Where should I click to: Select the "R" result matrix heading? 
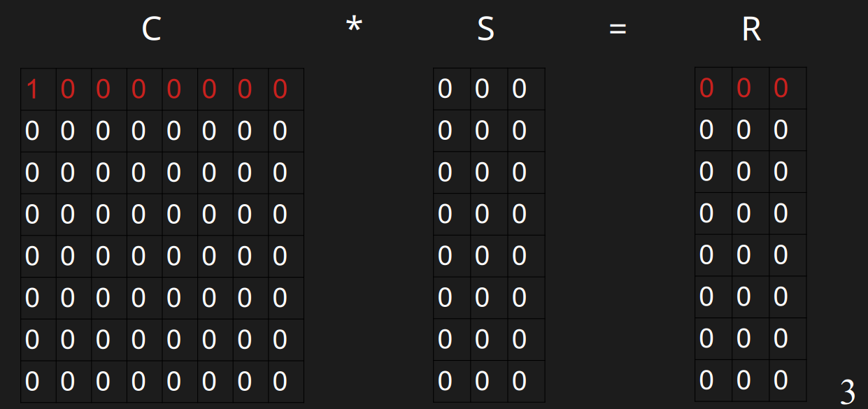(751, 29)
